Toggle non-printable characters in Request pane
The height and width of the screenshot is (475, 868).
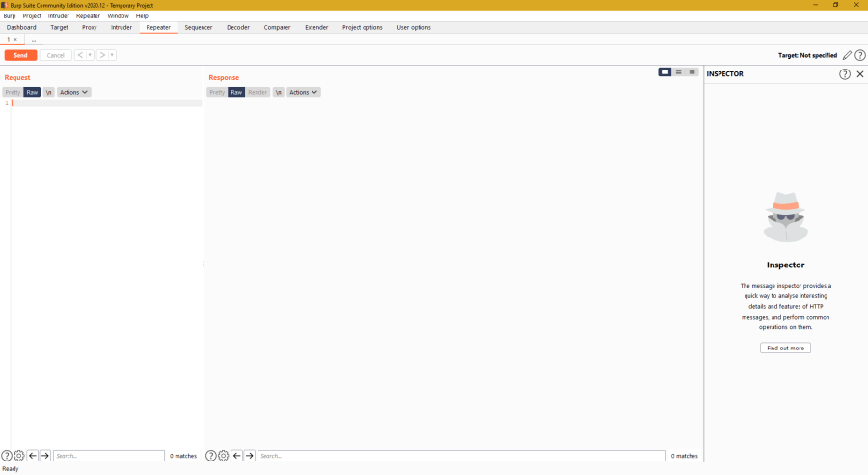[48, 92]
